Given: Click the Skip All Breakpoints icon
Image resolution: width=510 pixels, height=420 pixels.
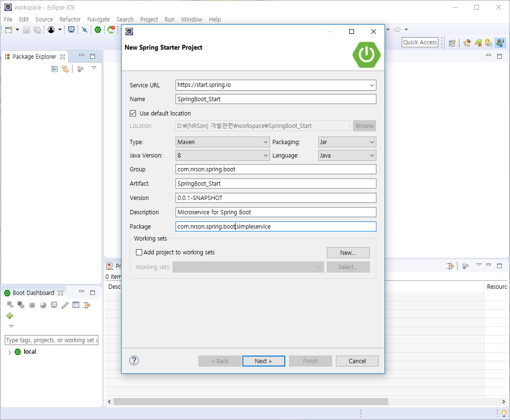Looking at the screenshot, I should (x=84, y=30).
